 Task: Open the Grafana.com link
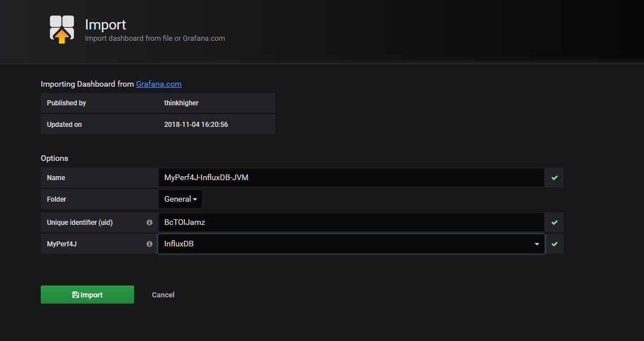tap(158, 84)
